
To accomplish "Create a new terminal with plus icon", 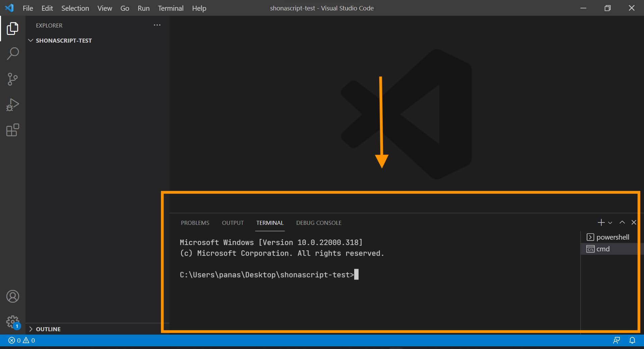I will click(x=601, y=222).
